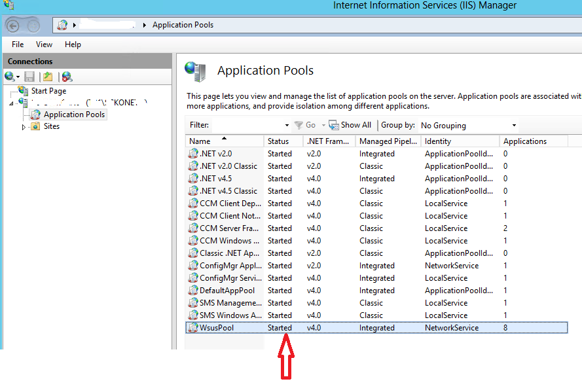Select the WsusPool application pool icon
Screen dimensions: 582x392
pyautogui.click(x=193, y=327)
